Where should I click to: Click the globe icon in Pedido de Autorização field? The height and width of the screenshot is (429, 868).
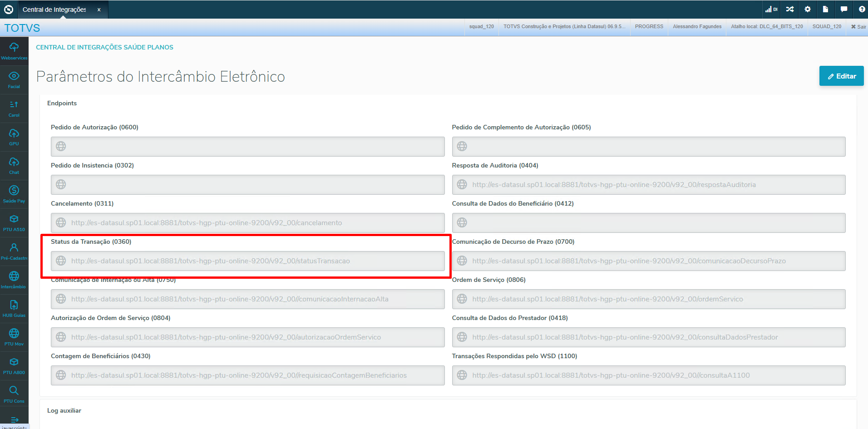coord(61,146)
